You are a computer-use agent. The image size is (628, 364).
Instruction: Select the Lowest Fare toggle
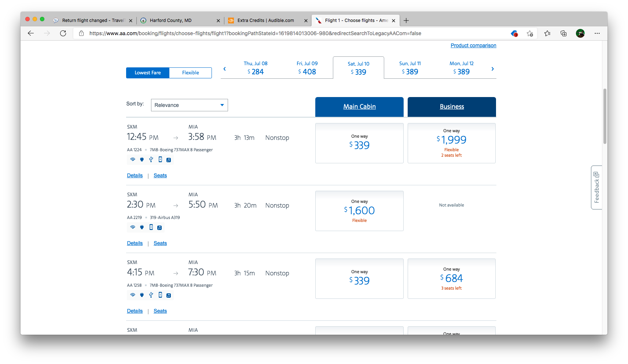point(148,73)
